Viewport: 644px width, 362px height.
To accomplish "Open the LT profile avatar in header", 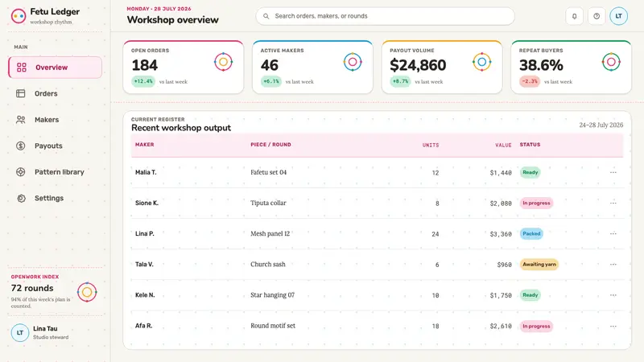I will [618, 16].
